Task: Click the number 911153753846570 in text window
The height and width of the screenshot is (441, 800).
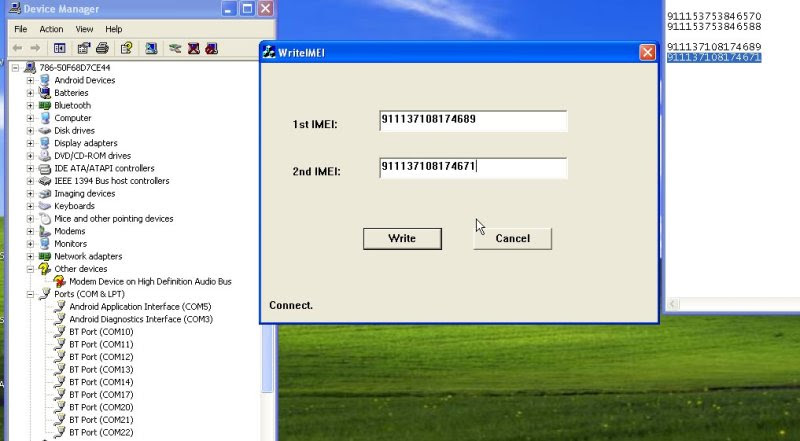Action: click(714, 16)
